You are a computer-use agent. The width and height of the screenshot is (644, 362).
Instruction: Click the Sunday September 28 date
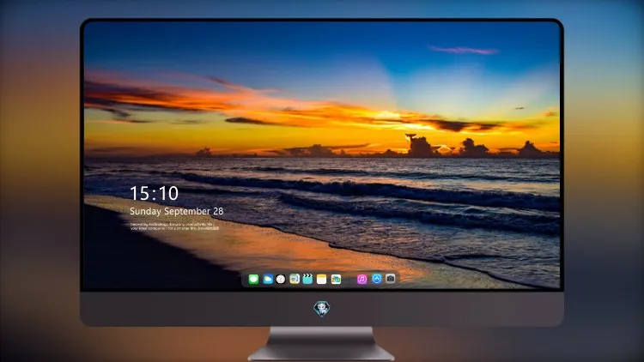click(x=177, y=211)
